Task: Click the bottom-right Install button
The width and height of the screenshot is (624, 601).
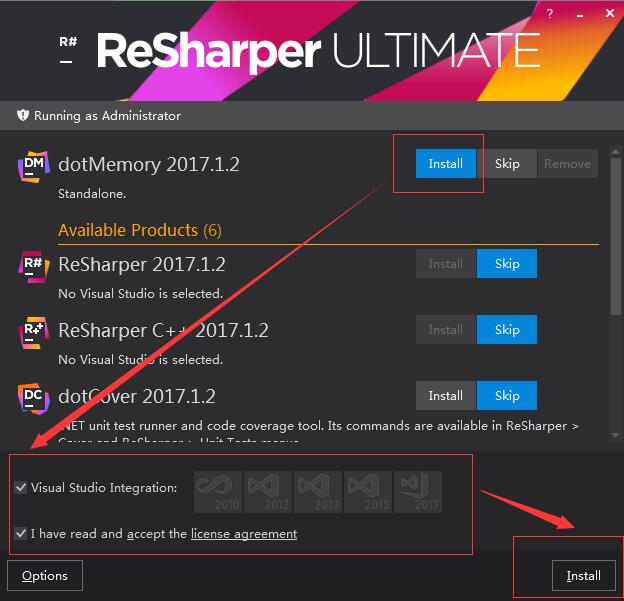Action: (584, 576)
